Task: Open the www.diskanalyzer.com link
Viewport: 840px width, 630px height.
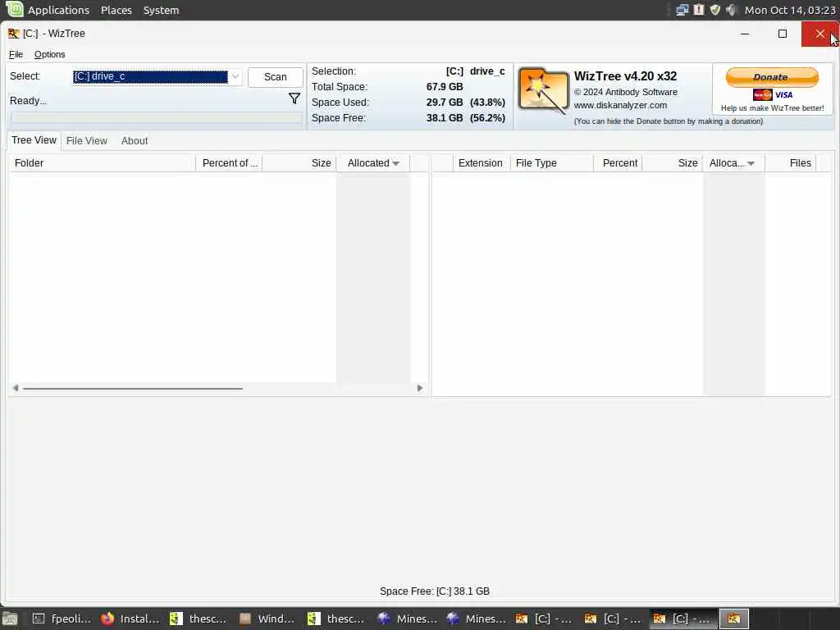Action: tap(620, 106)
